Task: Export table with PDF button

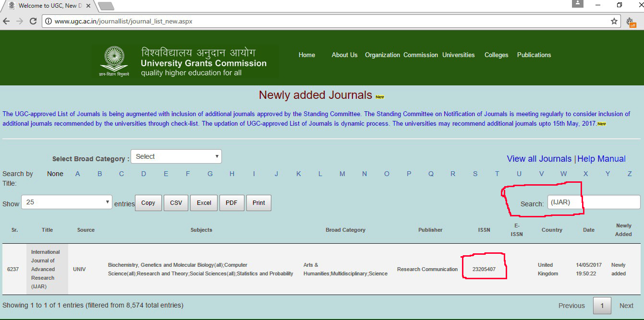Action: 231,202
